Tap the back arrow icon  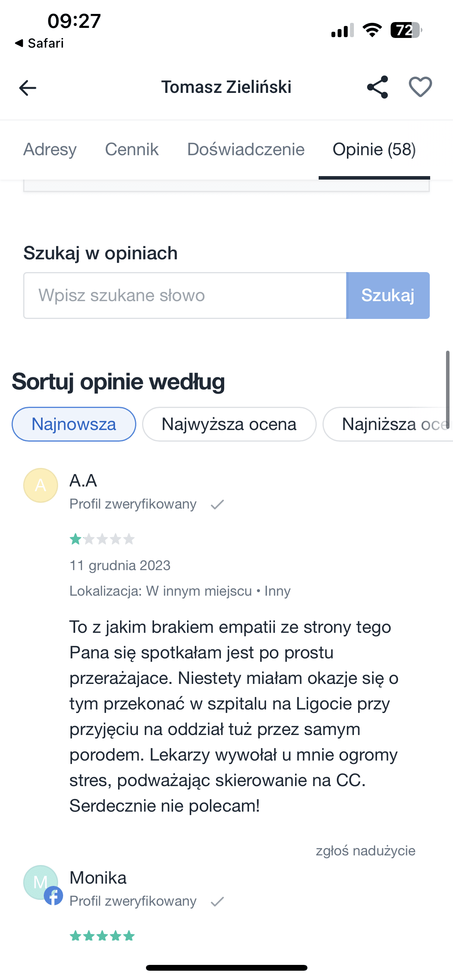point(28,88)
